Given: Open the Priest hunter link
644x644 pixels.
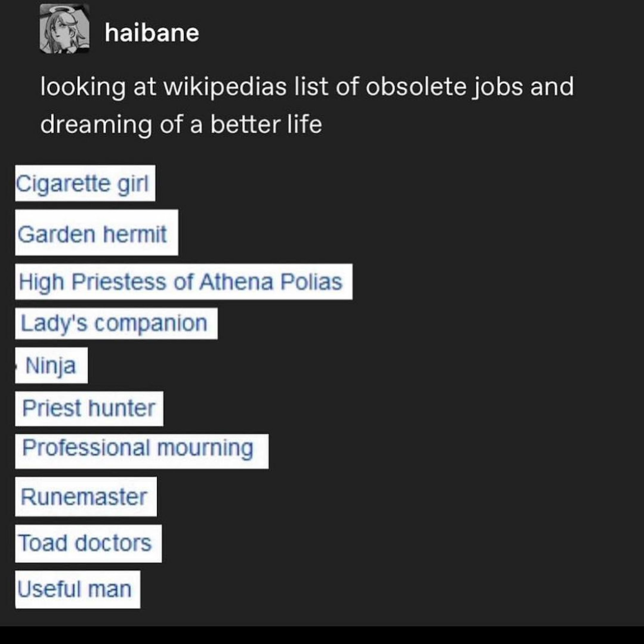Looking at the screenshot, I should (x=89, y=408).
